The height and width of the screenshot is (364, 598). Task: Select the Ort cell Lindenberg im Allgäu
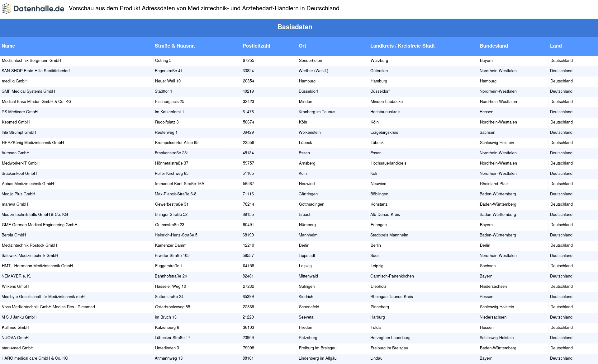coord(317,358)
